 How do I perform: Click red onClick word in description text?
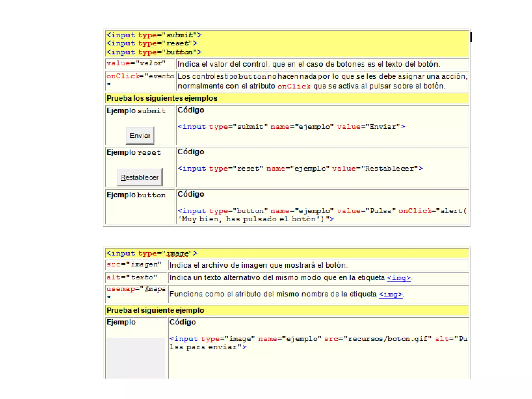[x=294, y=86]
